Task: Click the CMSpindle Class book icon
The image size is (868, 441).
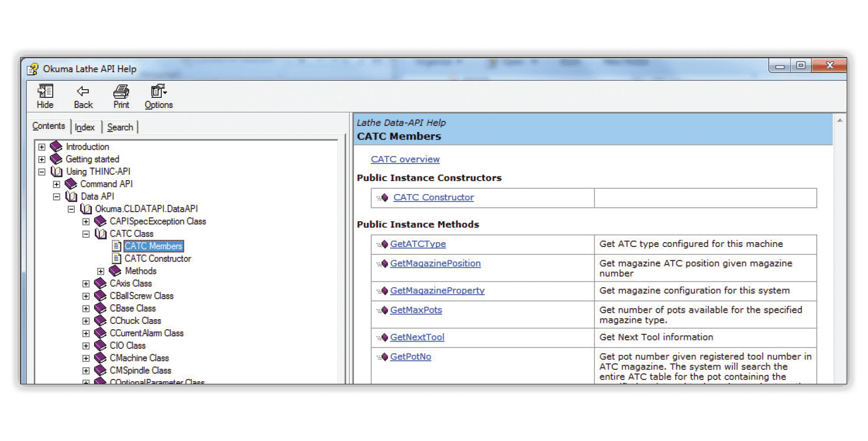Action: click(x=100, y=370)
